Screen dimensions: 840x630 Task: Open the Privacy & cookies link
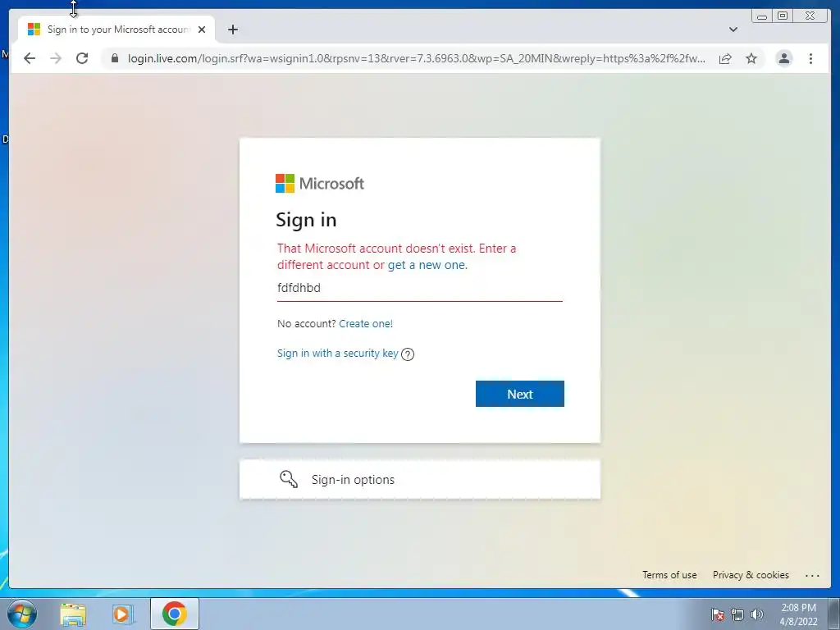[751, 575]
